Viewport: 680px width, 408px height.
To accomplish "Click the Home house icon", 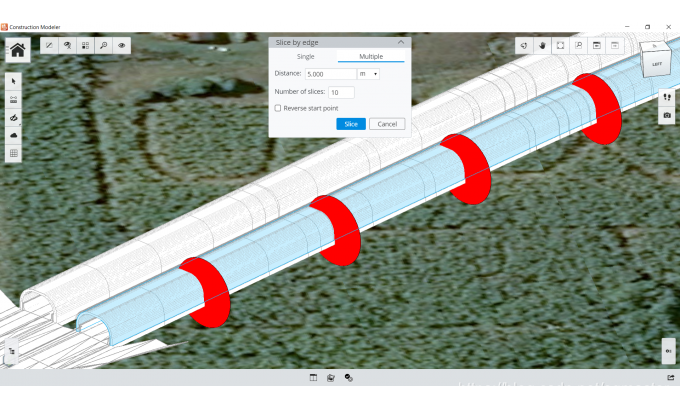I will [18, 50].
